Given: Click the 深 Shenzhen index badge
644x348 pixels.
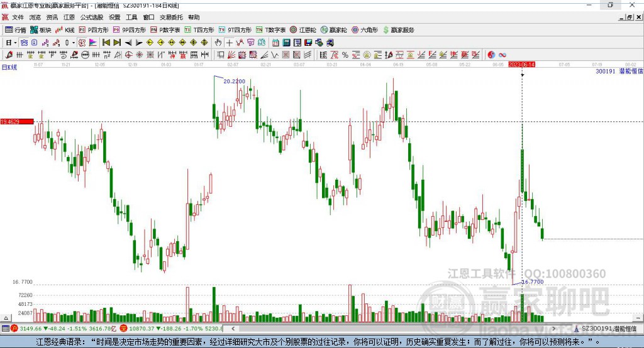Looking at the screenshot, I should coord(123,329).
